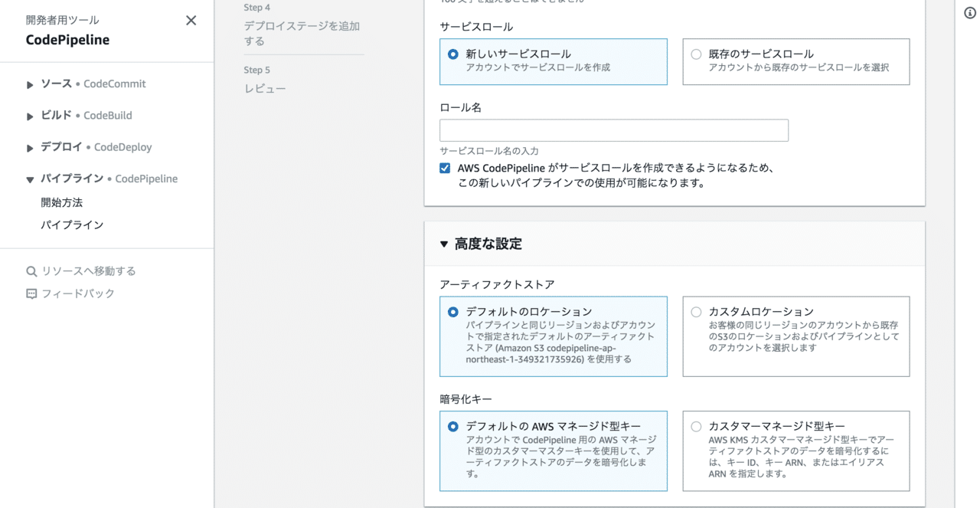980x508 pixels.
Task: Click the デプロイ CodeDeploy menu label
Action: pyautogui.click(x=96, y=147)
